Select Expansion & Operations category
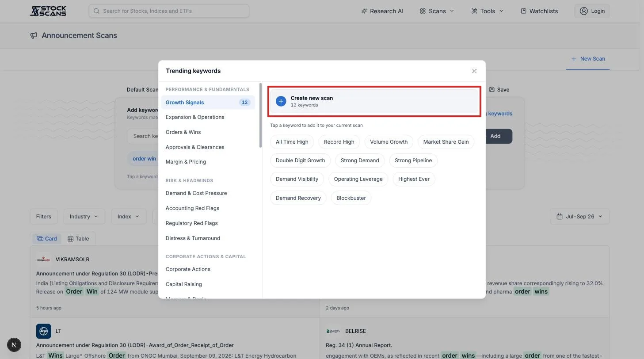The image size is (644, 359). click(x=208, y=117)
